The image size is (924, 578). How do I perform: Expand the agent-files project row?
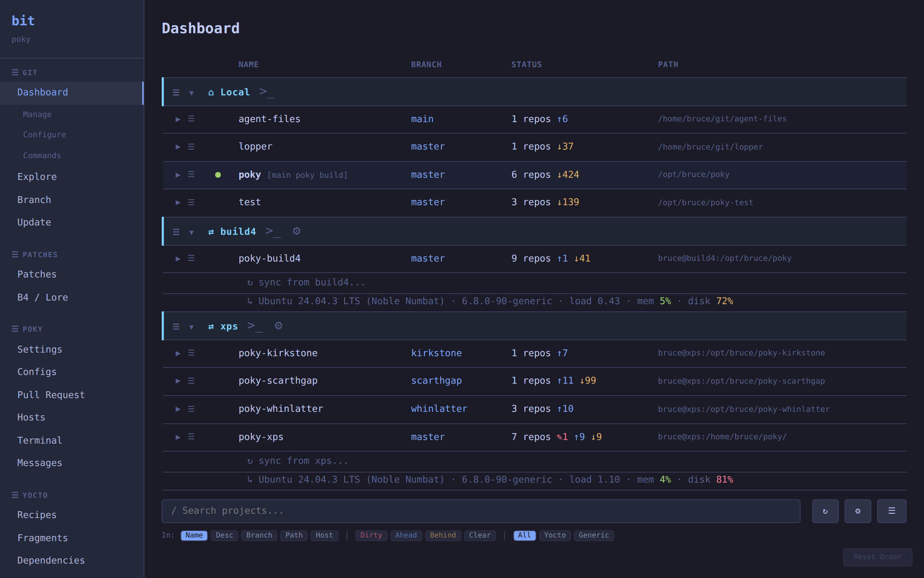(x=178, y=119)
